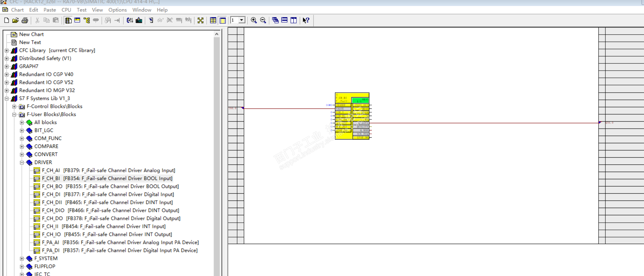Click the download to CPU icon
This screenshot has width=644, height=276.
(x=139, y=20)
